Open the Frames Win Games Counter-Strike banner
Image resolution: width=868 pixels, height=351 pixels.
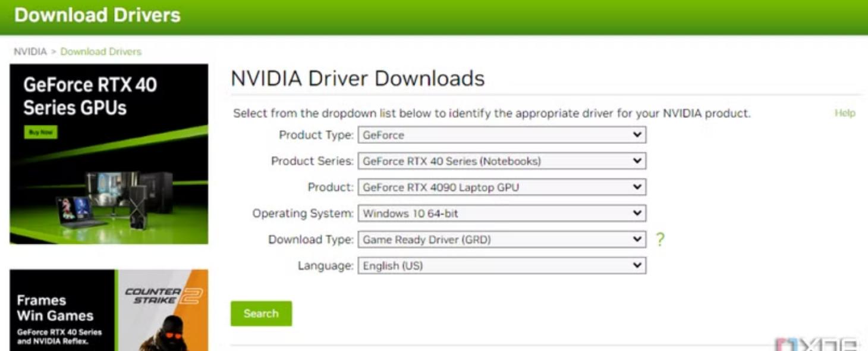pyautogui.click(x=109, y=310)
